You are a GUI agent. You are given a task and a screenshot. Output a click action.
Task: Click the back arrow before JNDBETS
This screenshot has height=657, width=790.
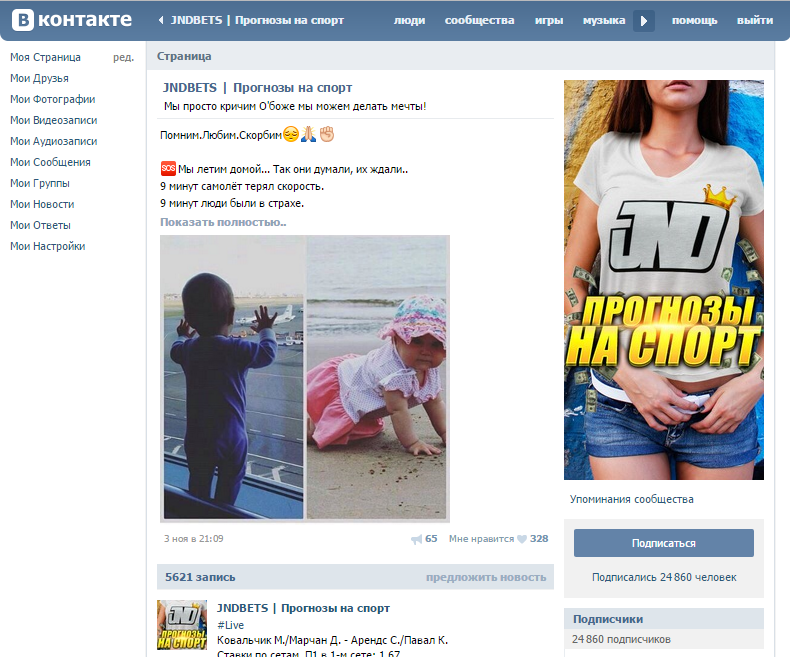(161, 20)
